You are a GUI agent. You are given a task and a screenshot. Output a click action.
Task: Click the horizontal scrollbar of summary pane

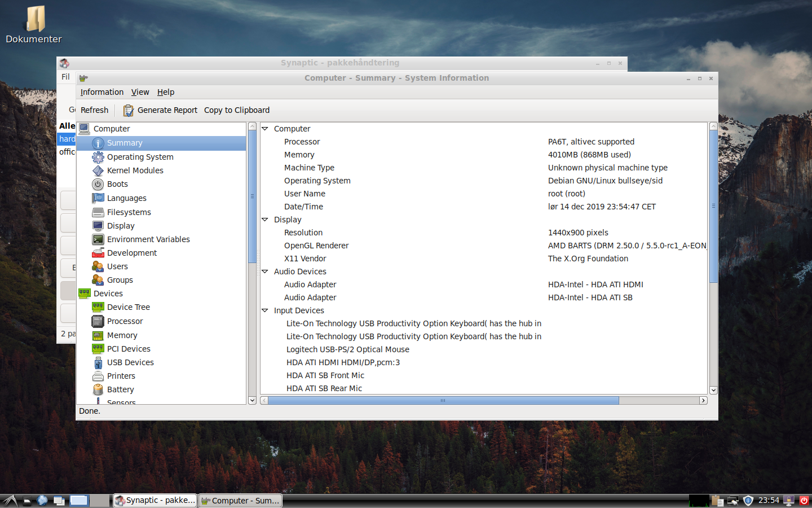point(443,400)
